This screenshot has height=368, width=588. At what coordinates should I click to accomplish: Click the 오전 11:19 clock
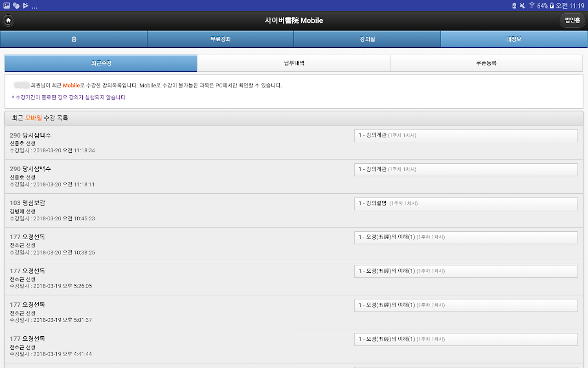coord(570,6)
